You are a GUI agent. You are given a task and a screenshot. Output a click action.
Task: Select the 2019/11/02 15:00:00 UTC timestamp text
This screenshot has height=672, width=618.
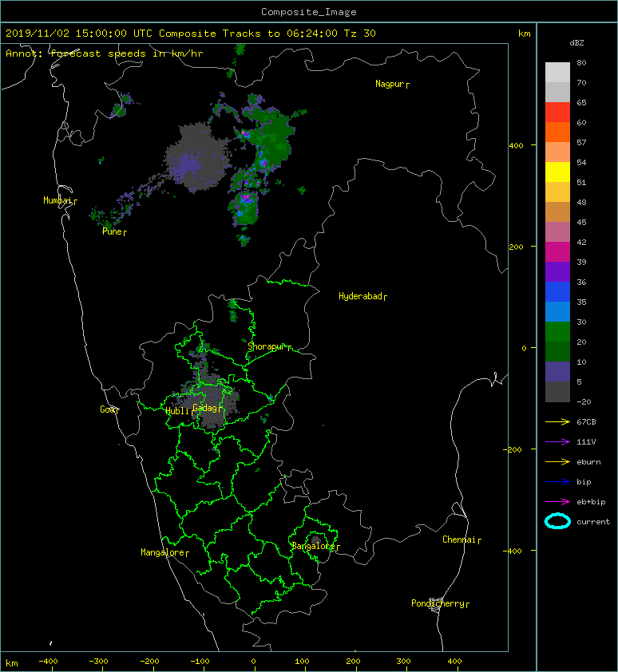79,34
